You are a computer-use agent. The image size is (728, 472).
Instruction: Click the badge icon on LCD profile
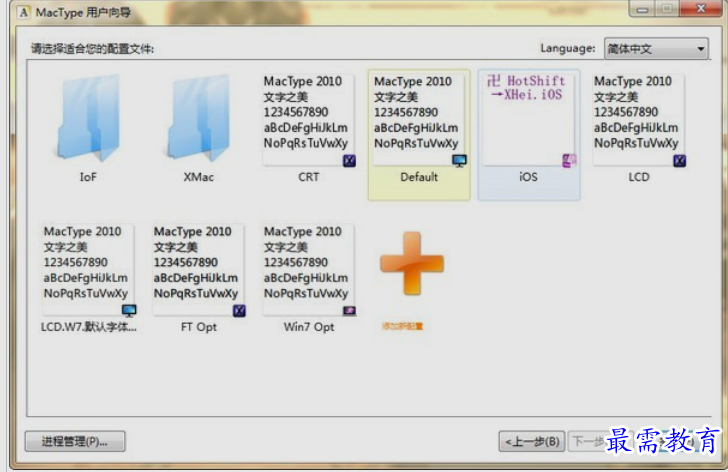(x=680, y=161)
